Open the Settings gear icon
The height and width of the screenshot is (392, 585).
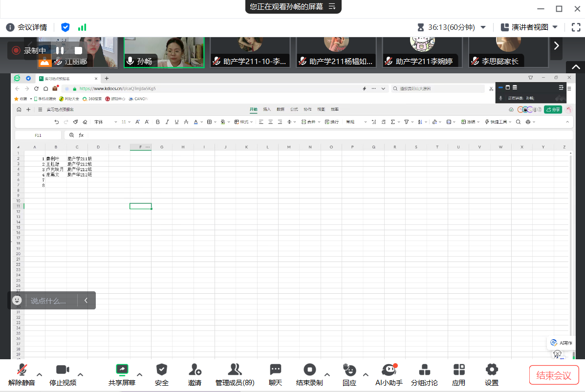491,370
